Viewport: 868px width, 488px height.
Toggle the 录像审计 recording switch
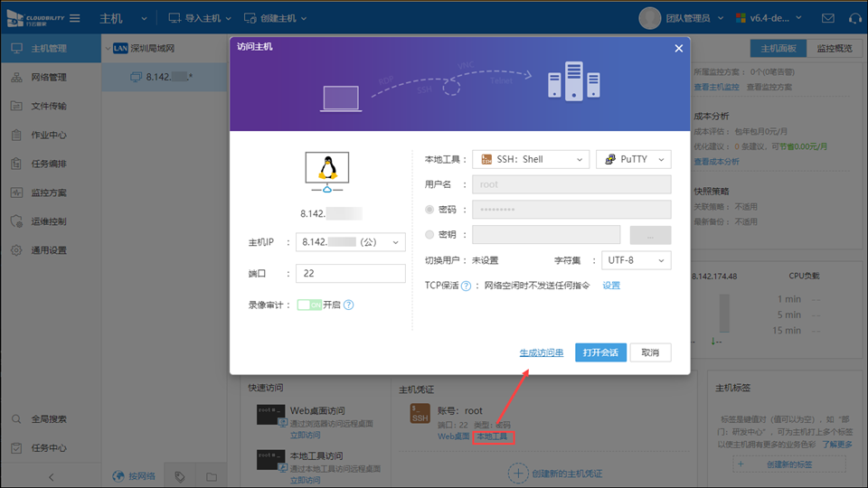[x=309, y=305]
